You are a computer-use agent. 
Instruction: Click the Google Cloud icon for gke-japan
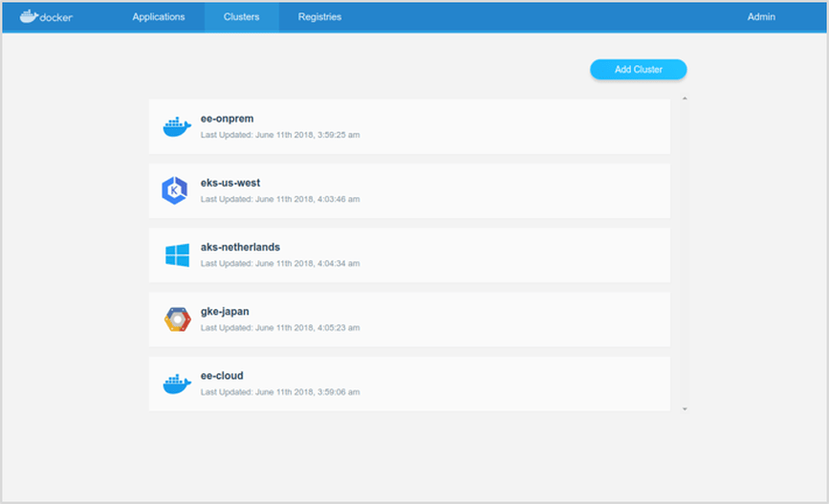click(177, 319)
